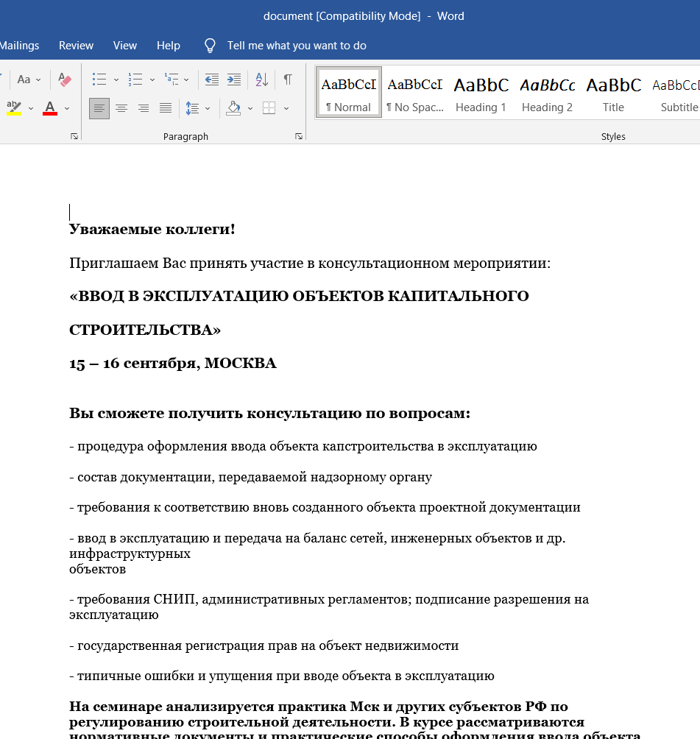The width and height of the screenshot is (700, 739).
Task: Increase the paragraph indent
Action: (234, 79)
